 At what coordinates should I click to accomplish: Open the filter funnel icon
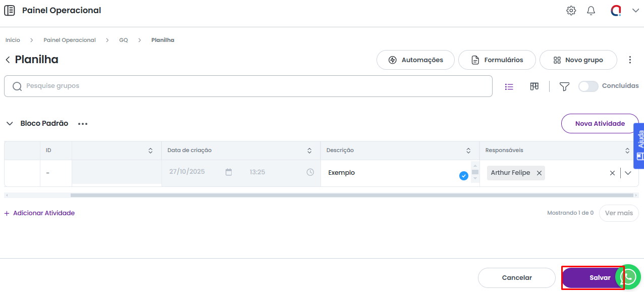[564, 86]
